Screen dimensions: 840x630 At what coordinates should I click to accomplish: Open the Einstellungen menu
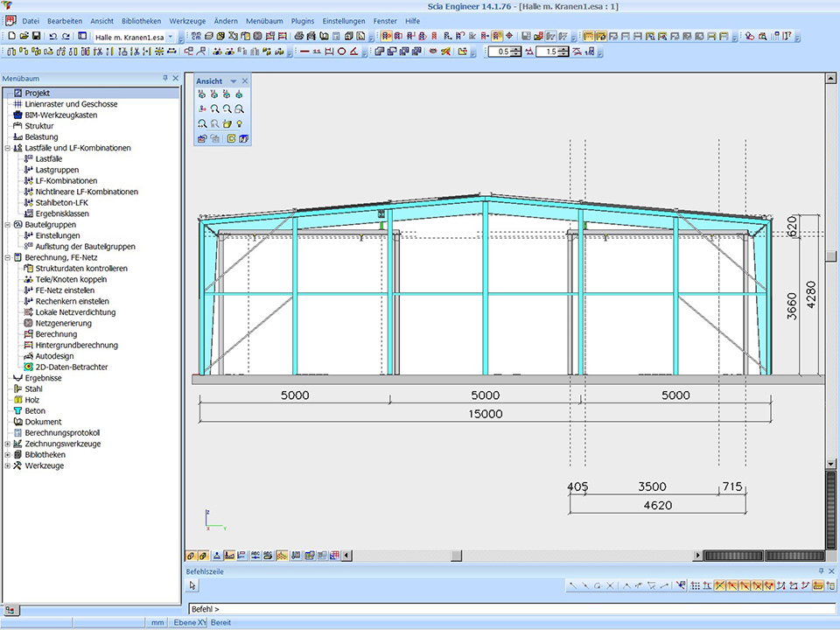click(344, 20)
